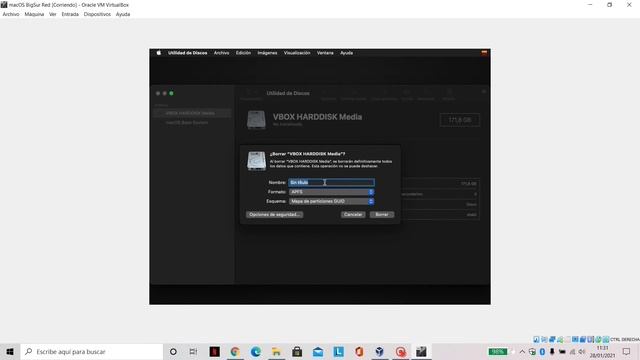The width and height of the screenshot is (640, 360).
Task: Click the volume speaker tray icon
Action: tap(582, 351)
